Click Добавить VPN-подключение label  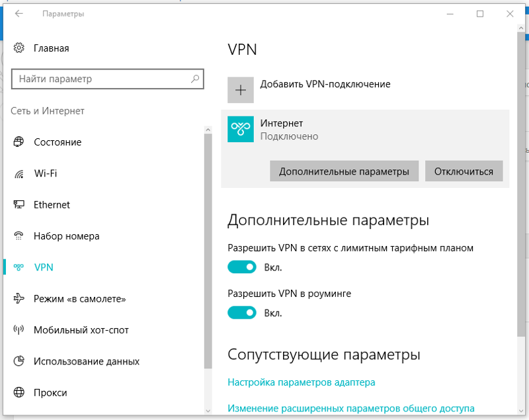tap(325, 84)
